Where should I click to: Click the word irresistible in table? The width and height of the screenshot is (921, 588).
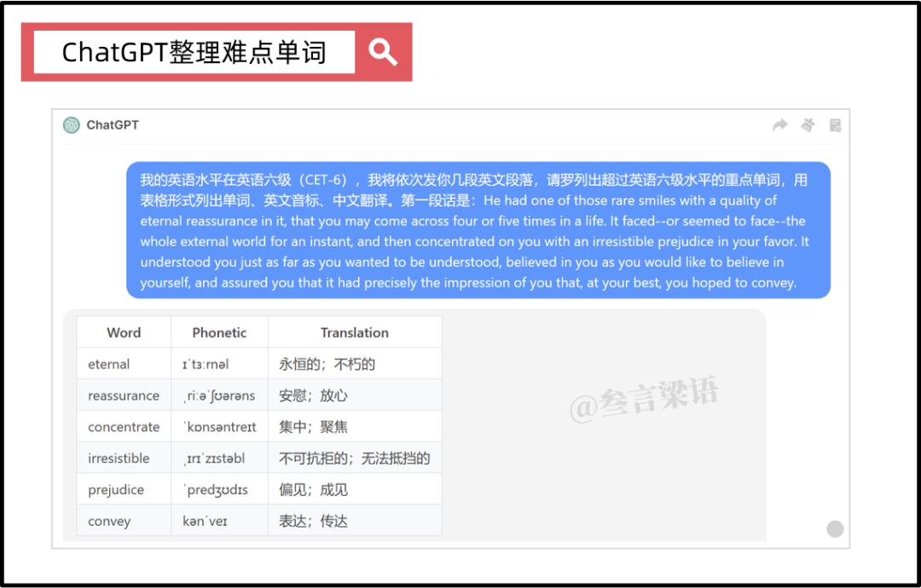coord(119,458)
